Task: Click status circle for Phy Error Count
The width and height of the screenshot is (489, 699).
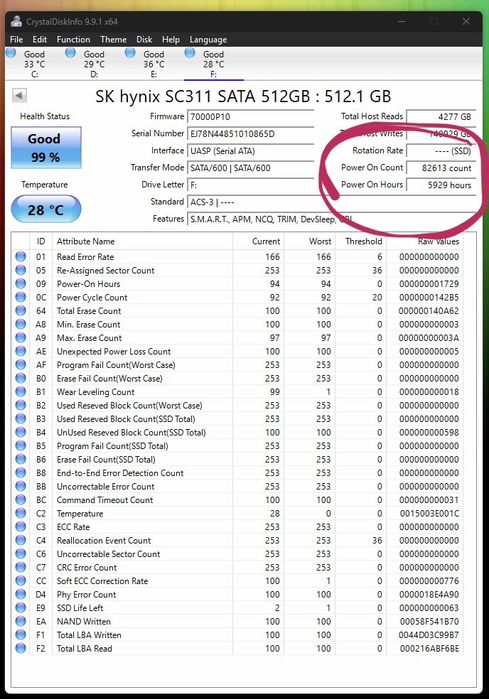Action: click(21, 594)
